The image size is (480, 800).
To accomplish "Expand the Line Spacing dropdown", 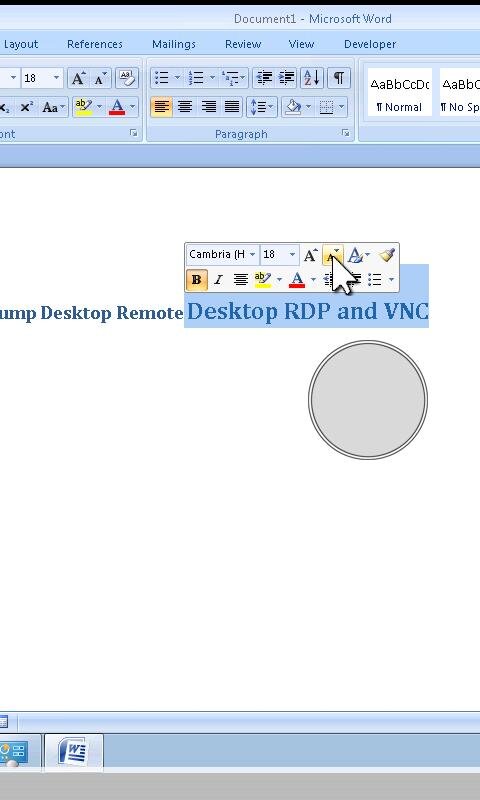I will 262,107.
